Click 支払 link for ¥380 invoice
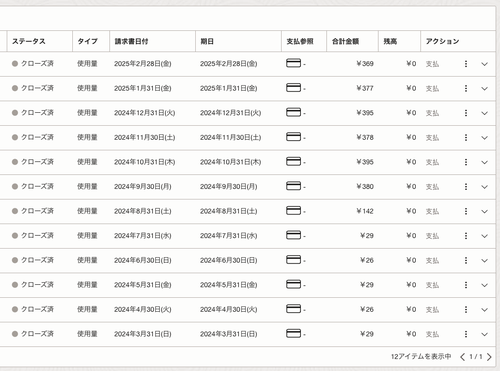Screen dimensions: 500x371 [432, 187]
